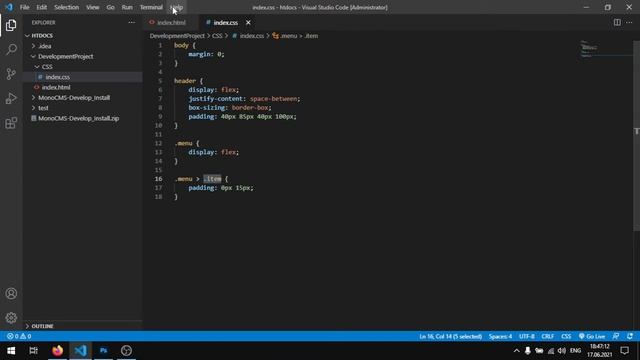This screenshot has width=640, height=360.
Task: Click the Visual Studio Code taskbar icon
Action: click(80, 351)
